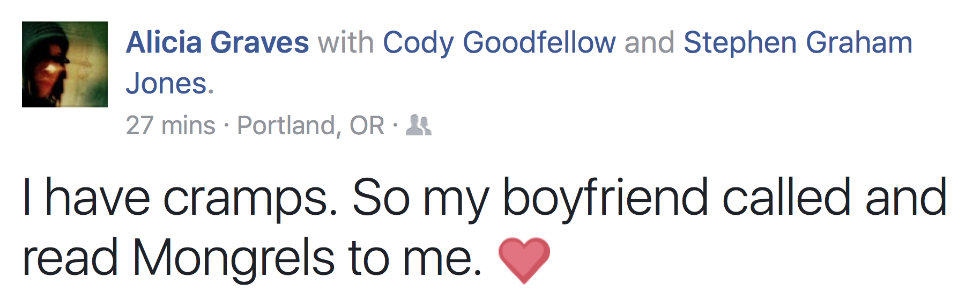Click the word "cramps." in the post
Viewport: 980px width, 305px height.
tap(250, 198)
